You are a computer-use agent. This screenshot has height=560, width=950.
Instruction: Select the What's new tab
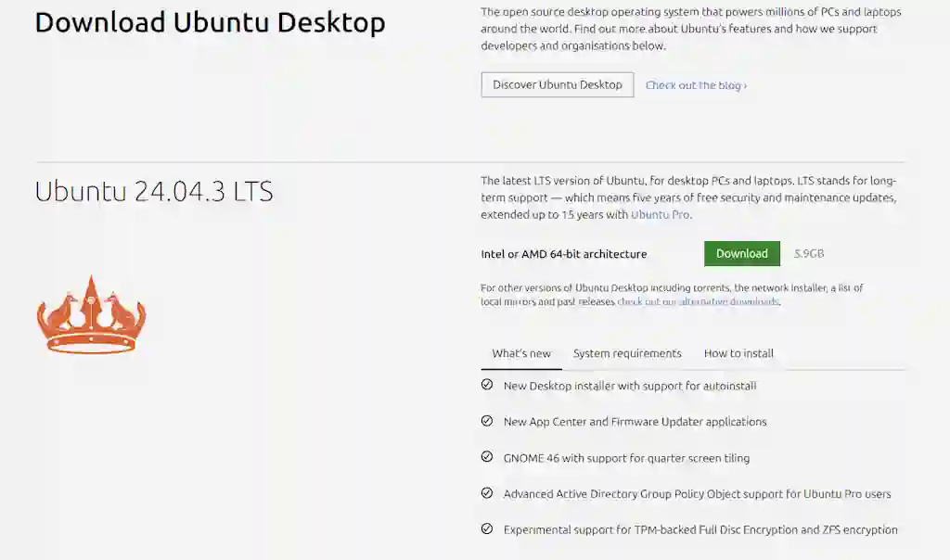[520, 353]
